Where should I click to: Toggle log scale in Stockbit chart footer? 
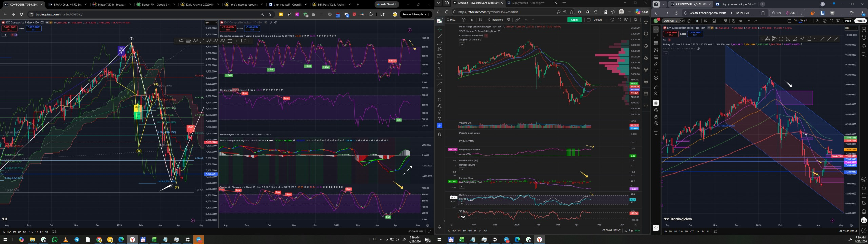[x=631, y=231]
